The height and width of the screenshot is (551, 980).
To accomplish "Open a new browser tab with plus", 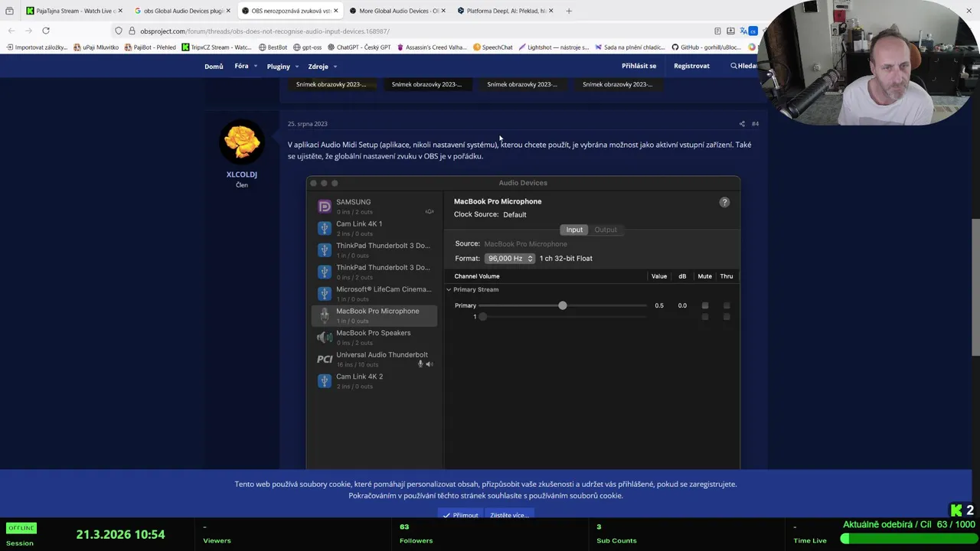I will [x=570, y=11].
